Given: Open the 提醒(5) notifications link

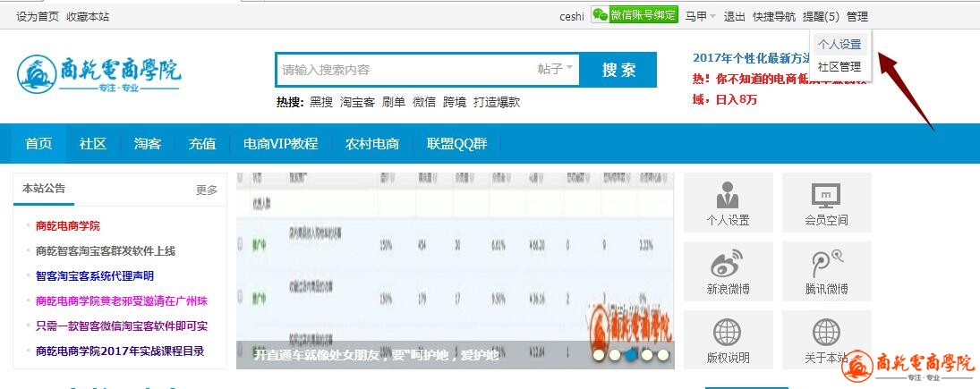Looking at the screenshot, I should pyautogui.click(x=821, y=16).
